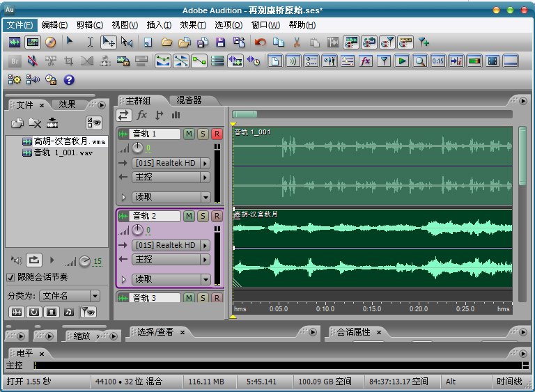This screenshot has width=535, height=392.
Task: Show the FX view in Main panel
Action: coord(141,115)
